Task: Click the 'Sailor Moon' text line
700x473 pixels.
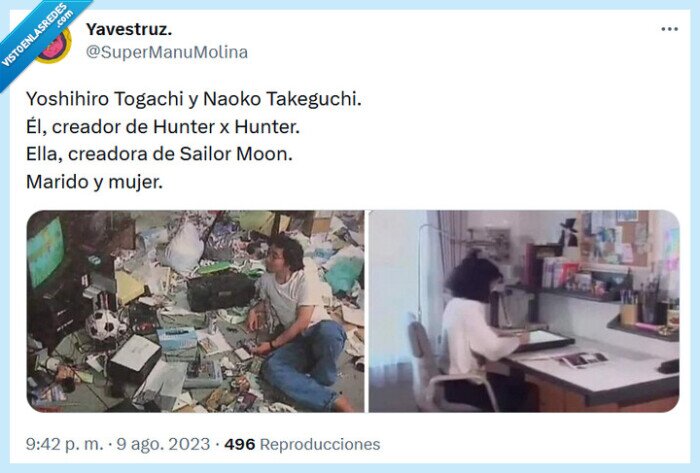Action: 159,154
